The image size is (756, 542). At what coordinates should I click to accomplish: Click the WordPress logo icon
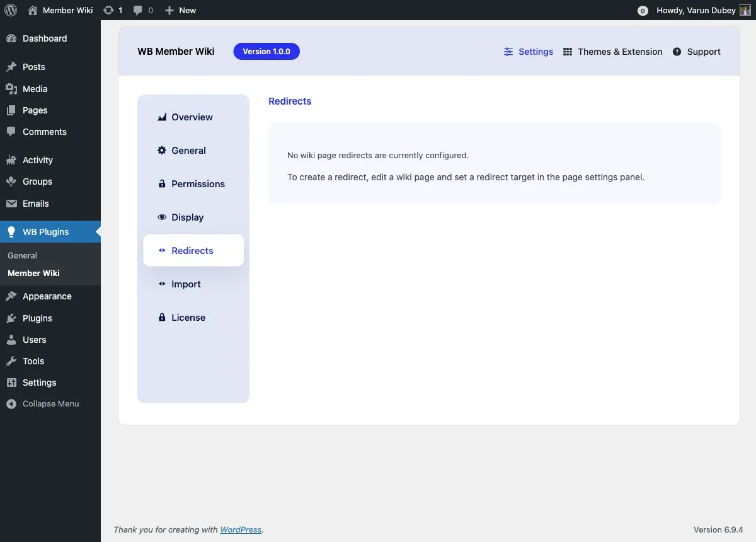(11, 10)
